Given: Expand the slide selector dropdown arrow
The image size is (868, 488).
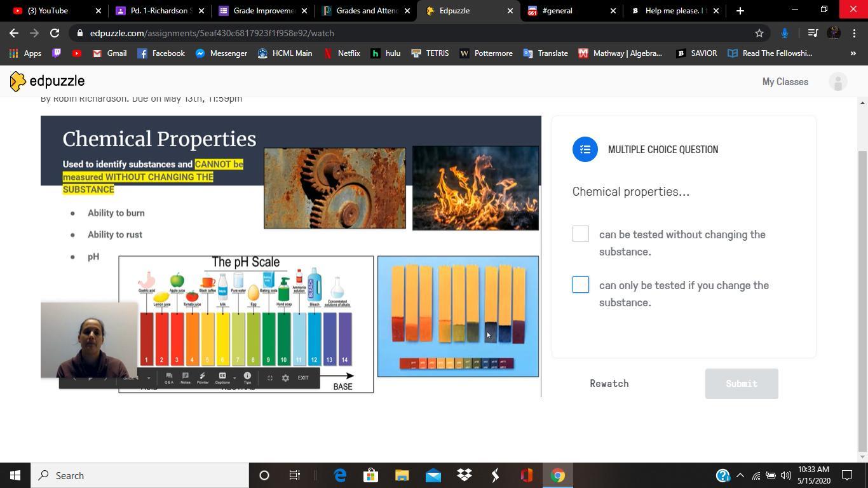Looking at the screenshot, I should pos(149,378).
